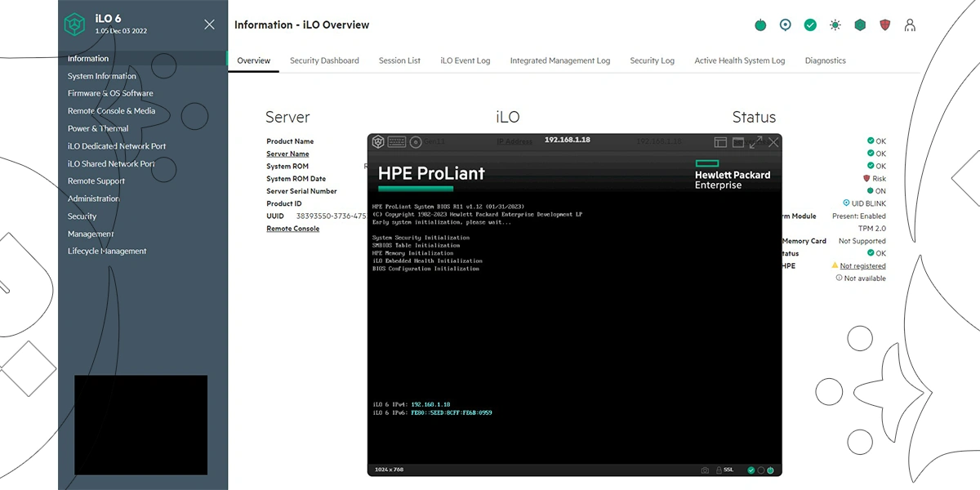Click the green power status icon in header
This screenshot has height=490, width=980.
pyautogui.click(x=760, y=25)
